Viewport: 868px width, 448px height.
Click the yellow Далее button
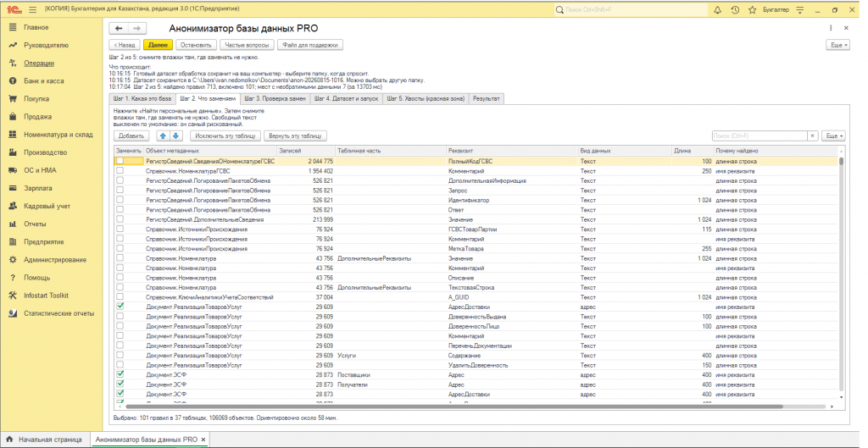[158, 45]
